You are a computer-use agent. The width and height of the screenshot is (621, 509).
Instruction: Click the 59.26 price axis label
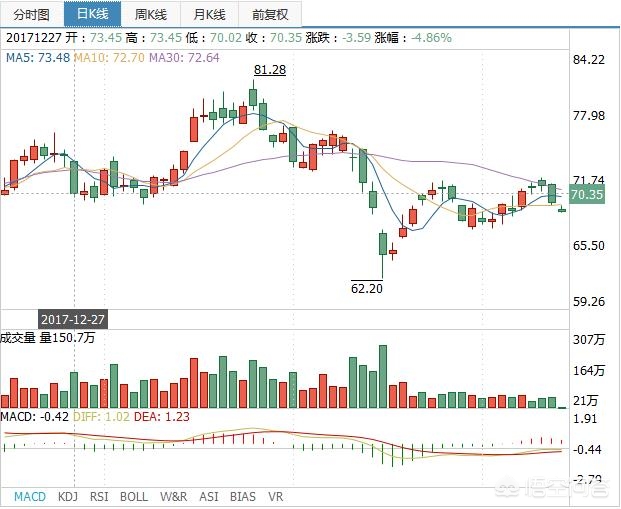click(589, 301)
